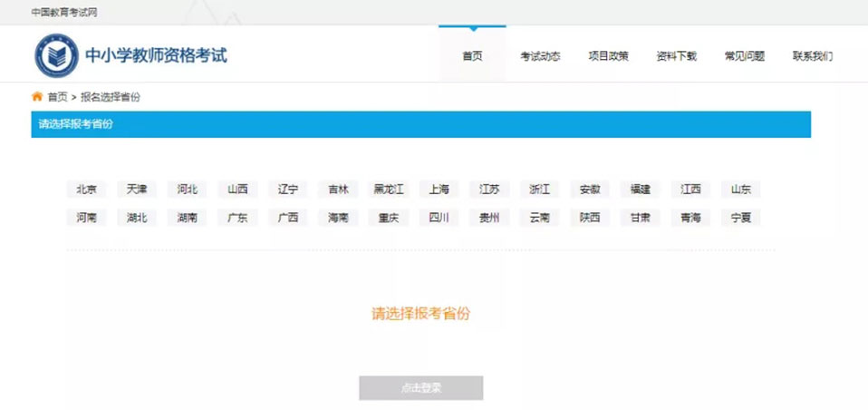Image resolution: width=868 pixels, height=410 pixels.
Task: Select 宁夏 province button
Action: [x=741, y=218]
